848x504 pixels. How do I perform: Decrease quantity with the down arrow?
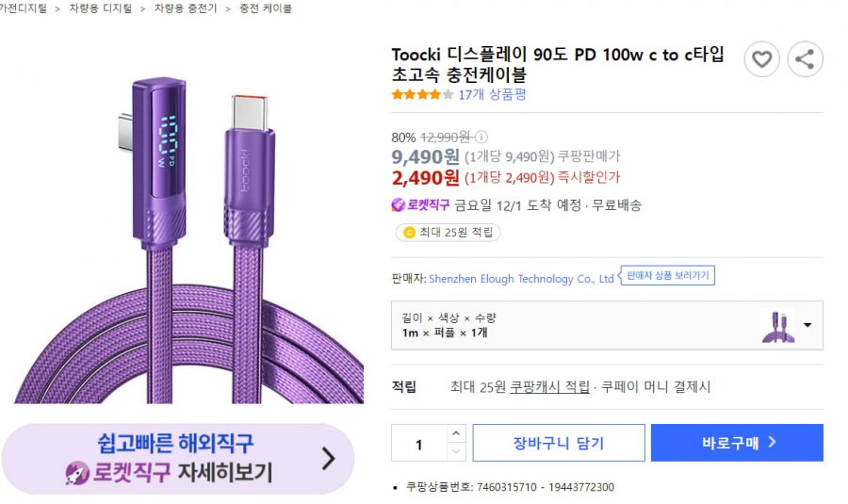pos(456,452)
